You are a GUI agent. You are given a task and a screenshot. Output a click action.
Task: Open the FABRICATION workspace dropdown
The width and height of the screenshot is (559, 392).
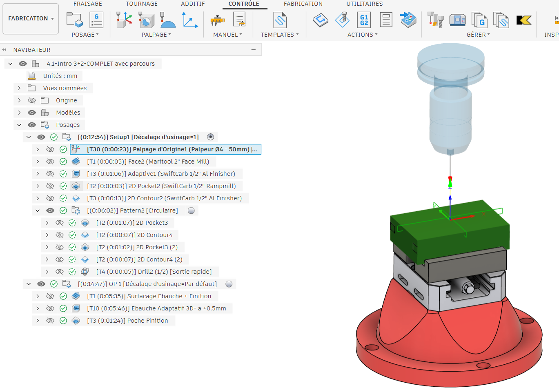point(31,18)
